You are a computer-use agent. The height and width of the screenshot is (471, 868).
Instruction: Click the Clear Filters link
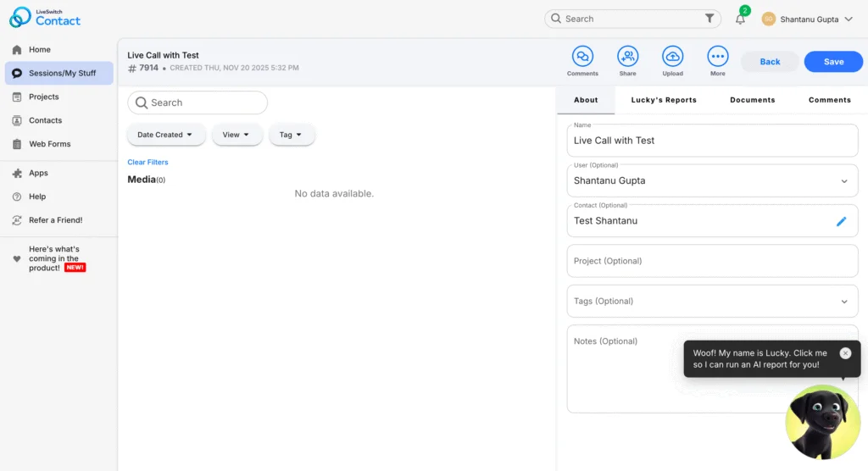[147, 162]
